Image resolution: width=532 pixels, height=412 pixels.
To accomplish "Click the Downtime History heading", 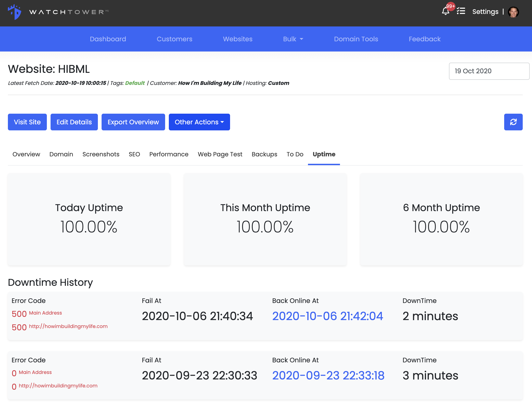I will click(50, 282).
